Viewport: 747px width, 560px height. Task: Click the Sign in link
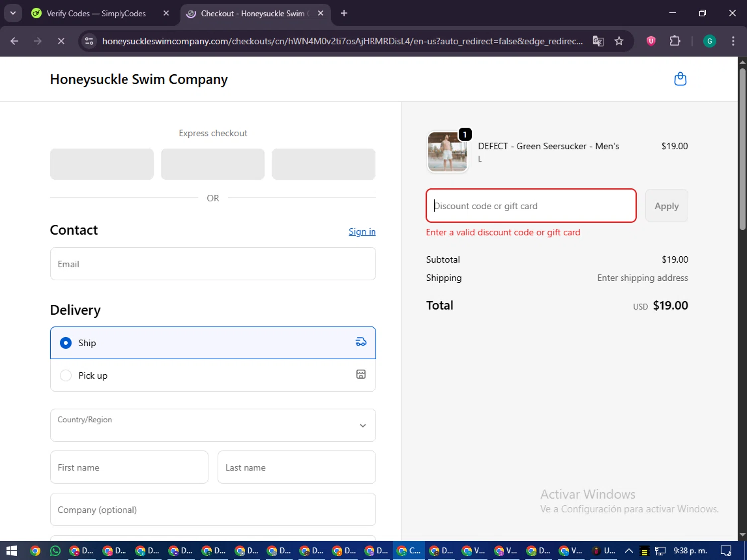pyautogui.click(x=362, y=232)
